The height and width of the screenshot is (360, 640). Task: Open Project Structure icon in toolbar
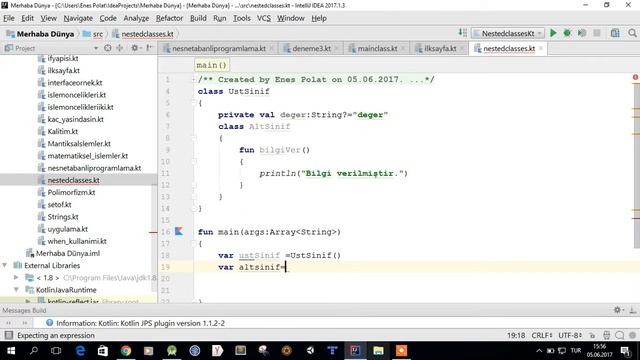(x=615, y=33)
